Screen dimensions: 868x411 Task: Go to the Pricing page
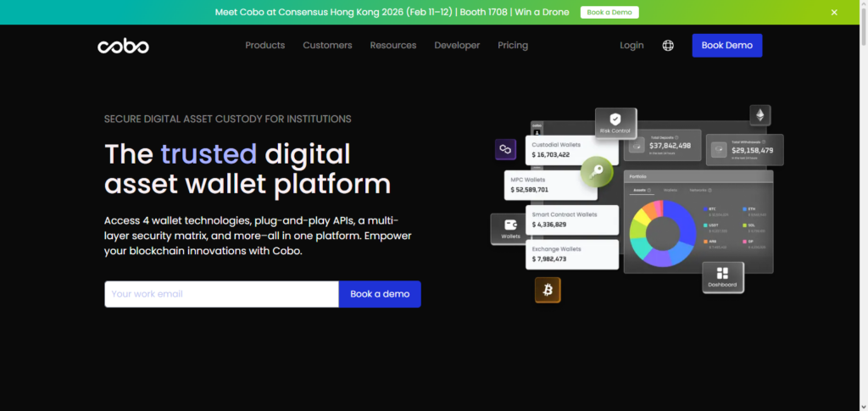pyautogui.click(x=513, y=46)
